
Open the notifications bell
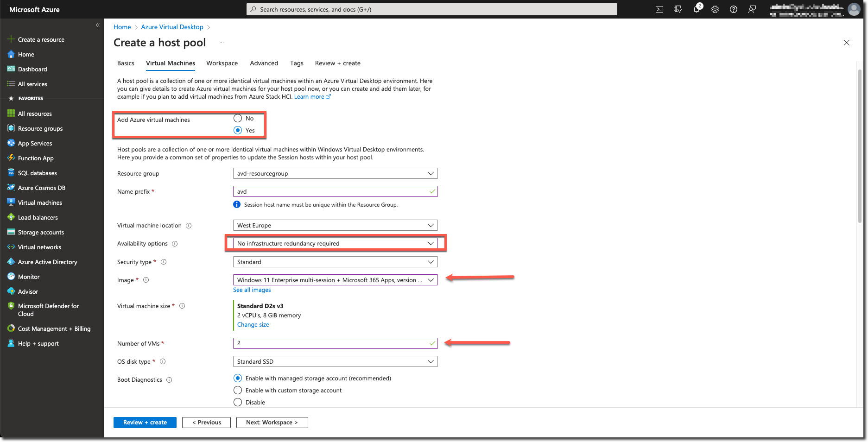click(x=696, y=9)
